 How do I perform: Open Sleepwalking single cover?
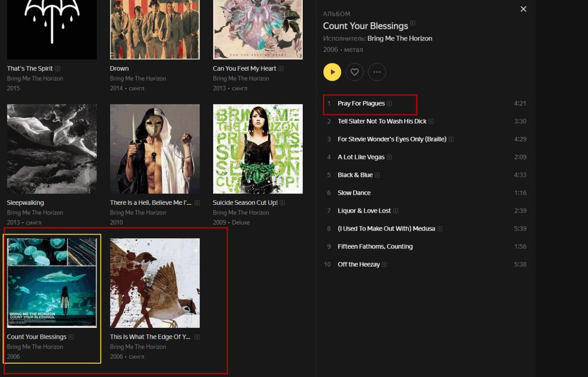click(52, 149)
